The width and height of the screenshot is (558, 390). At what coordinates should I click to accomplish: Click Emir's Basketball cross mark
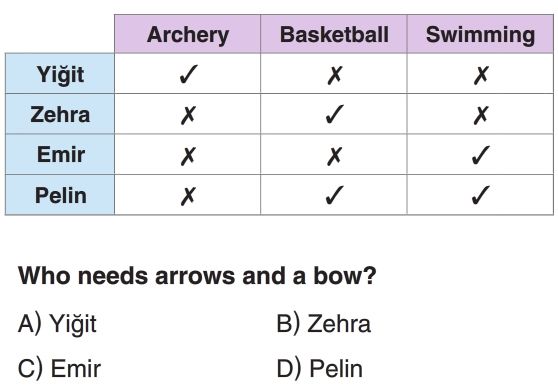point(335,156)
